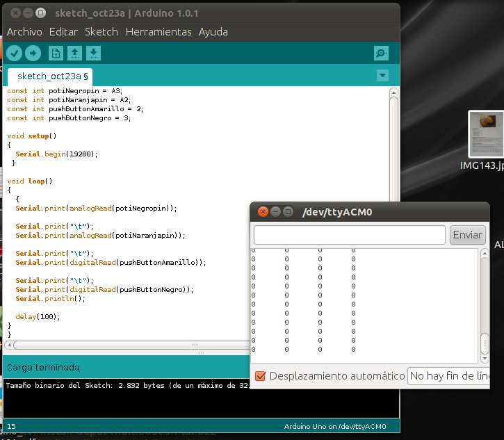Open the Archivo menu
The image size is (504, 440).
(x=24, y=32)
